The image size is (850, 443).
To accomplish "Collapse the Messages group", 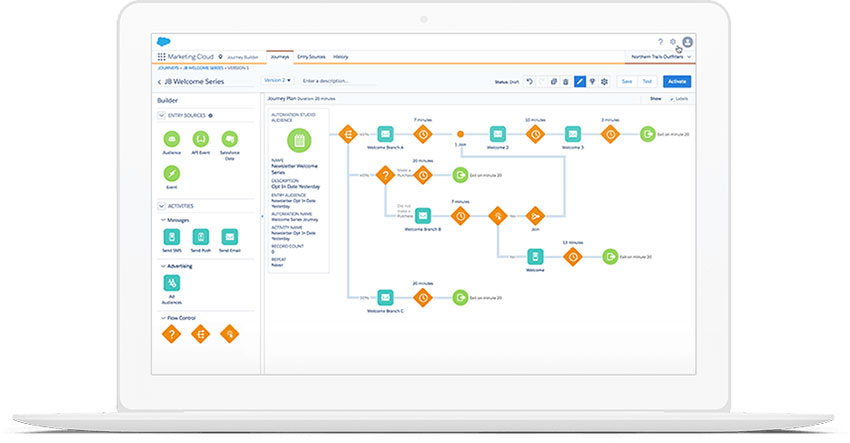I will 163,220.
